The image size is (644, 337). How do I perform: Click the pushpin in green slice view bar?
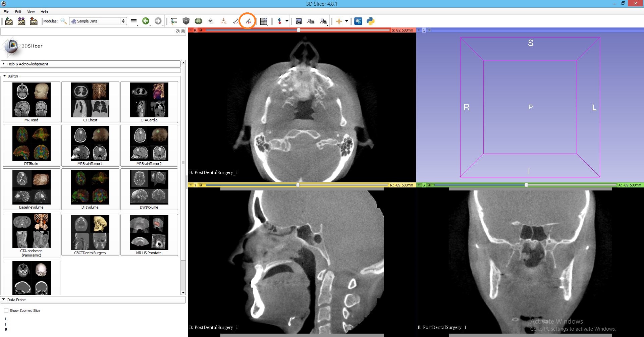click(419, 185)
